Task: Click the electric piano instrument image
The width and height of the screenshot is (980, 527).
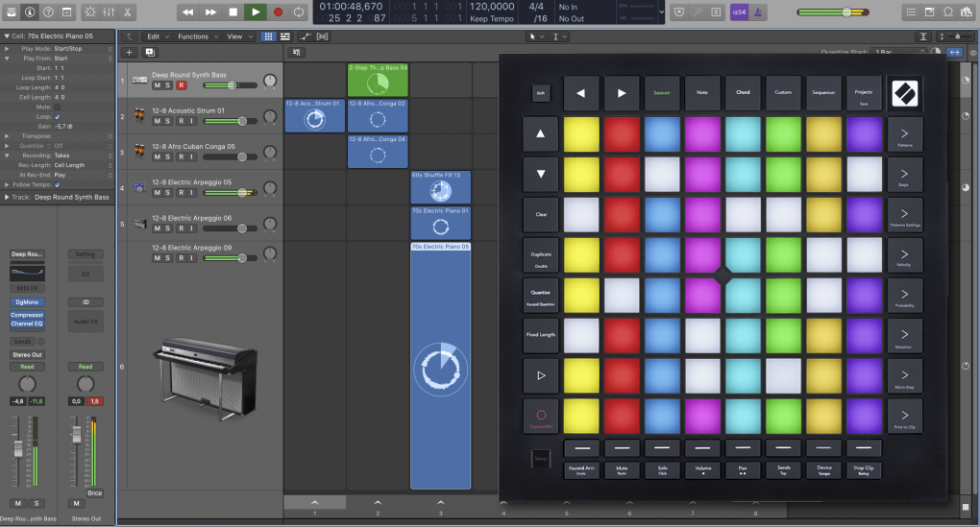Action: click(205, 378)
